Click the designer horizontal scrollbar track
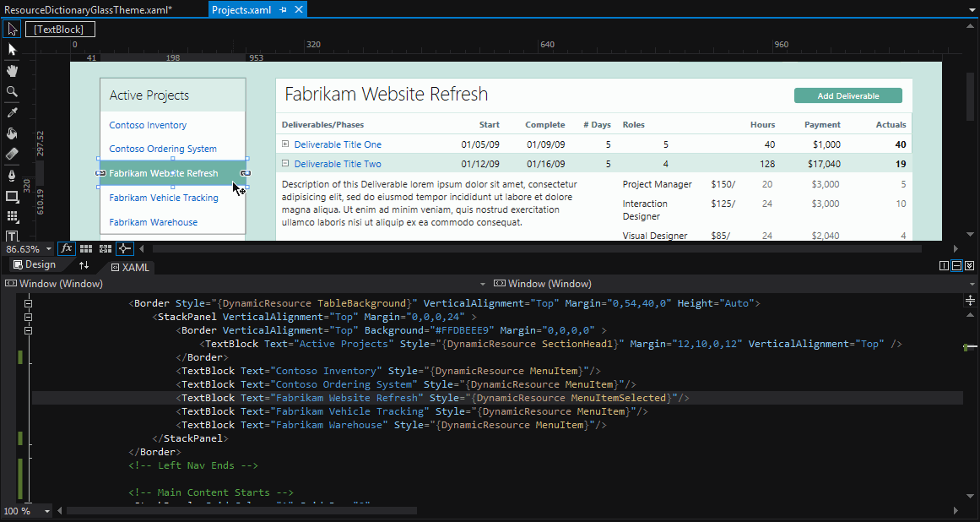The width and height of the screenshot is (980, 522). coord(538,249)
